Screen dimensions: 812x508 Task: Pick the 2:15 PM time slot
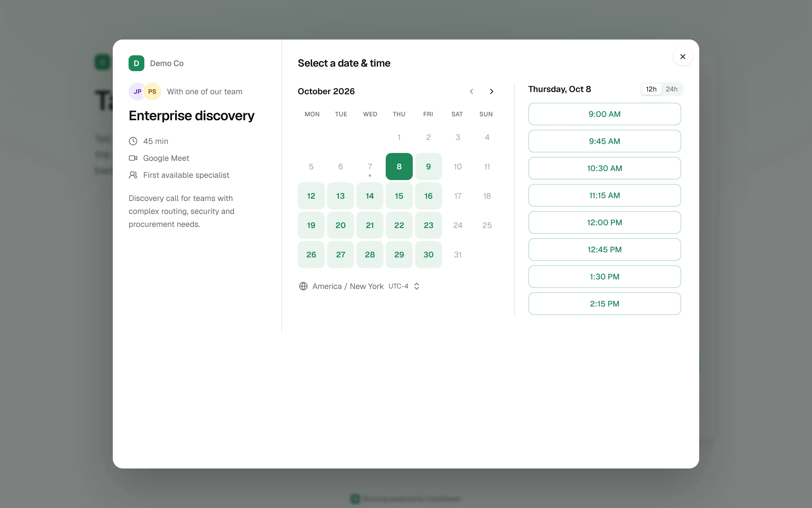604,304
